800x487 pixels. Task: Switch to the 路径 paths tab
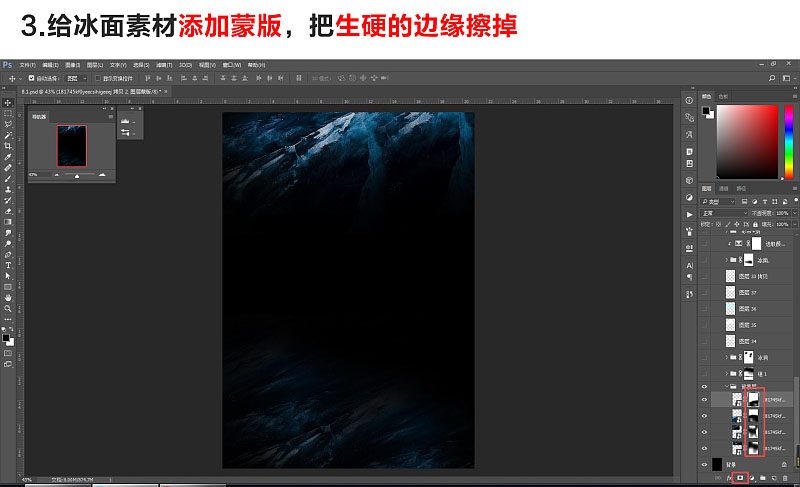(x=741, y=188)
